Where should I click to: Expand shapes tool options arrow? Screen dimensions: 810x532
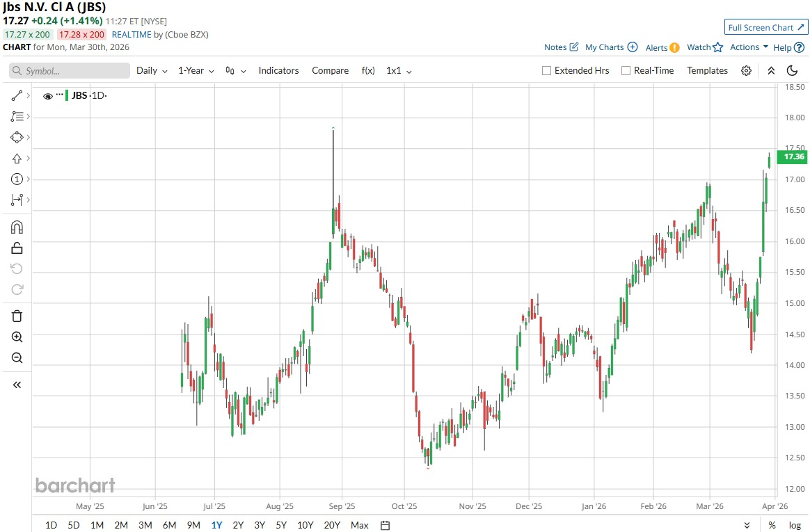click(29, 137)
